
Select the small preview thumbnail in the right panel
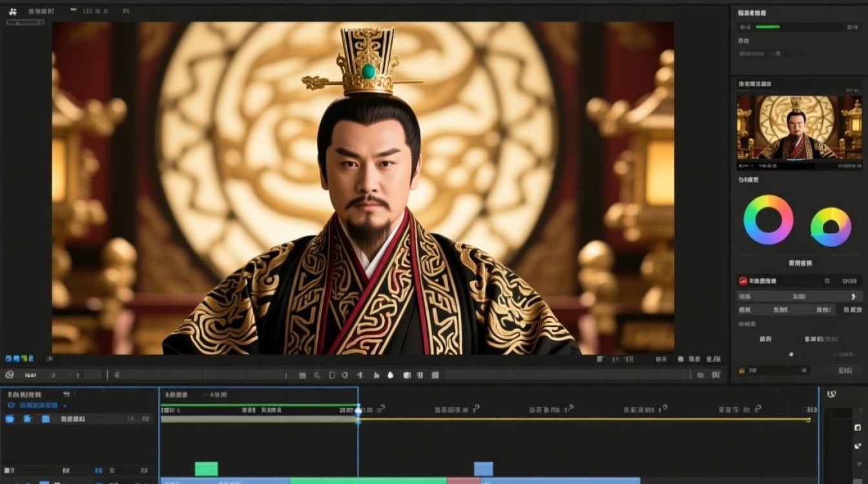pos(800,127)
